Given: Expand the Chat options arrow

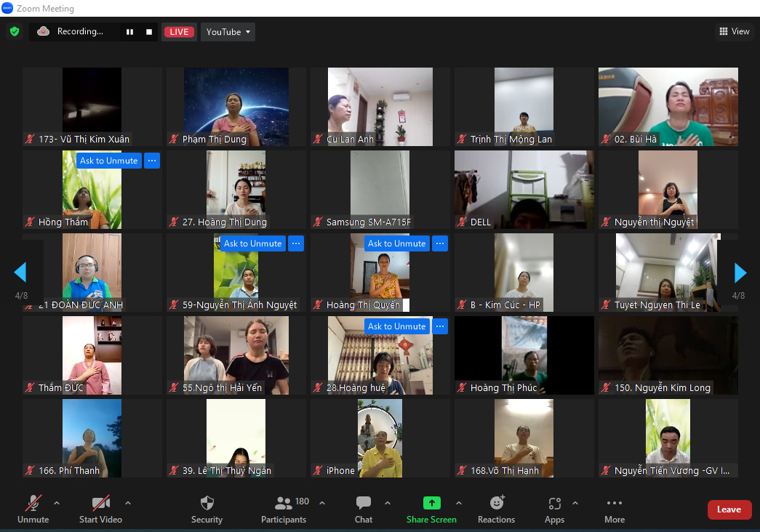Looking at the screenshot, I should pos(388,504).
